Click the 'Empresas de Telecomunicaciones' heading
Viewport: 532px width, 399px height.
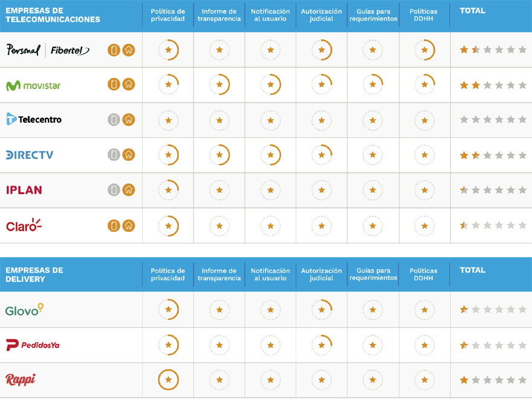tap(53, 15)
